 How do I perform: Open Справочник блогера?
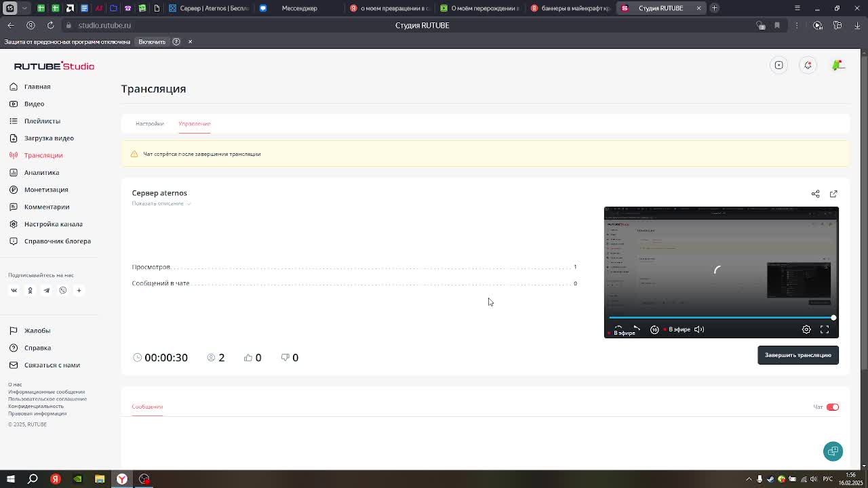tap(50, 241)
